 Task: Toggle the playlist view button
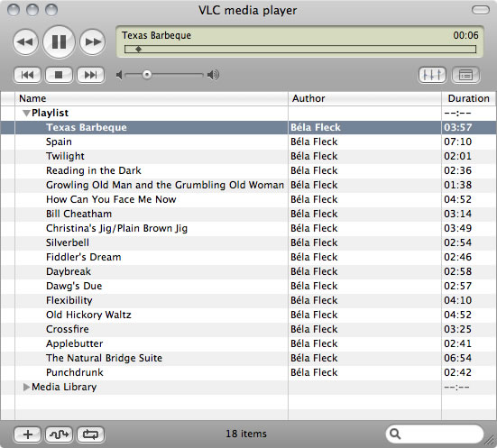(x=465, y=75)
